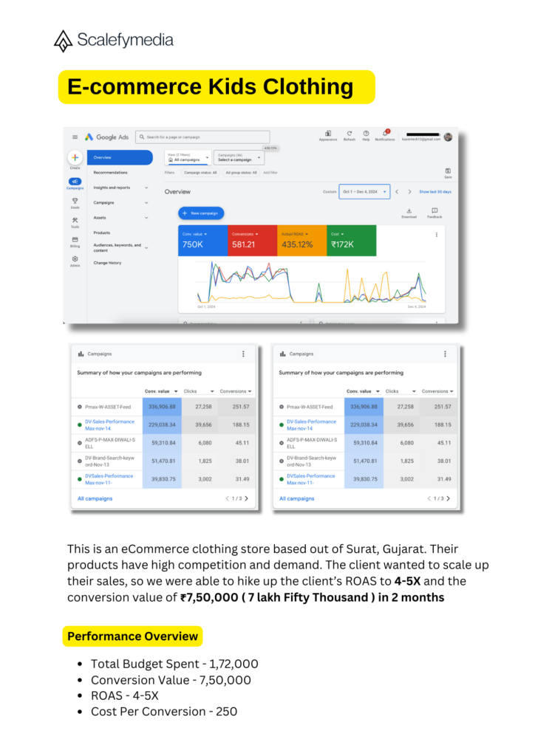Click the Google Ads logo
Image resolution: width=535 pixels, height=756 pixels.
(x=107, y=137)
